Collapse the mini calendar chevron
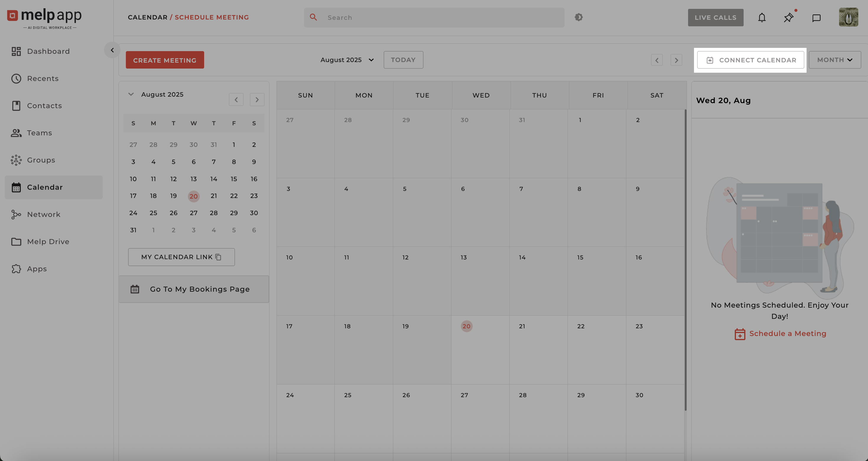 tap(131, 94)
